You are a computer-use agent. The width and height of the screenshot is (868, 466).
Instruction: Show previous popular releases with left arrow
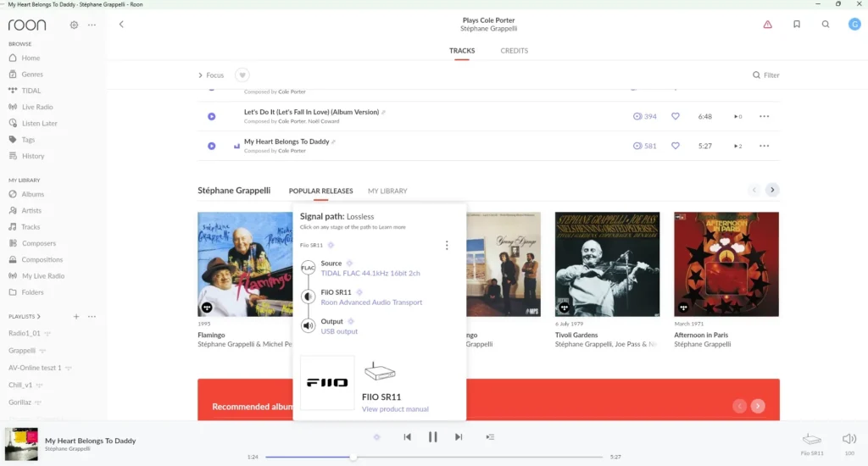coord(754,190)
